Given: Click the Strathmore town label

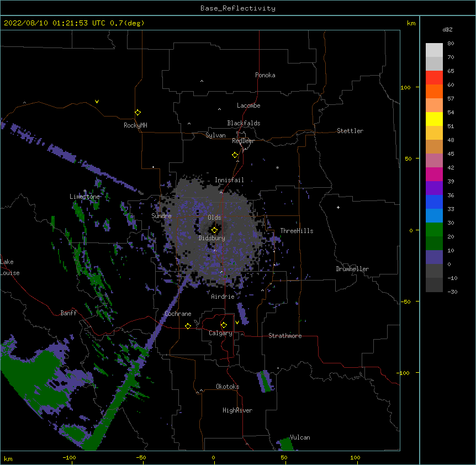Looking at the screenshot, I should tap(285, 336).
